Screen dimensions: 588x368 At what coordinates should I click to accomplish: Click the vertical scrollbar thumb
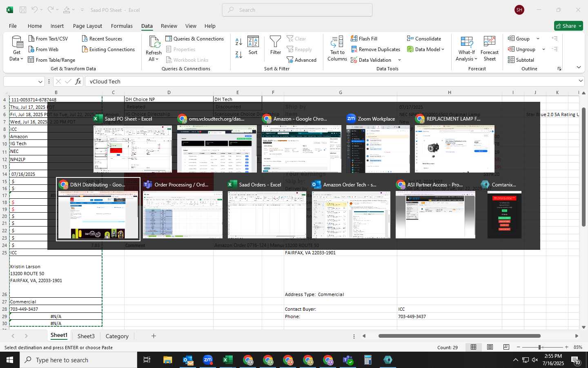click(x=584, y=167)
